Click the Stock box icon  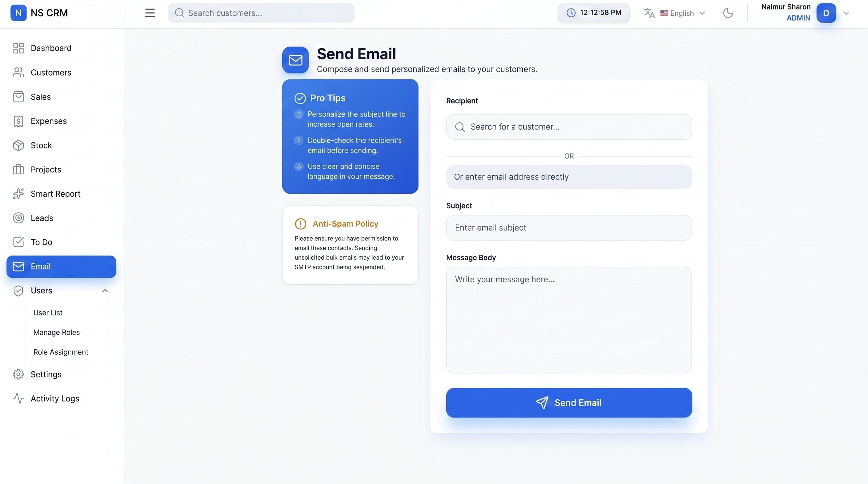click(x=19, y=145)
